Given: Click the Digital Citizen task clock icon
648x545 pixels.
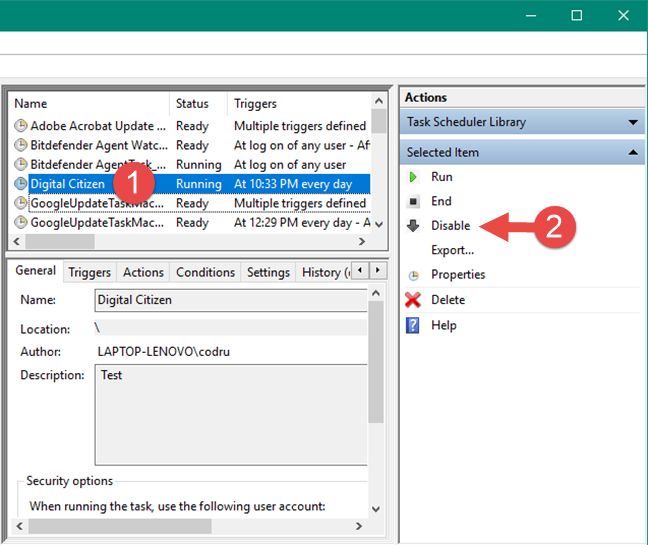Looking at the screenshot, I should coord(21,184).
